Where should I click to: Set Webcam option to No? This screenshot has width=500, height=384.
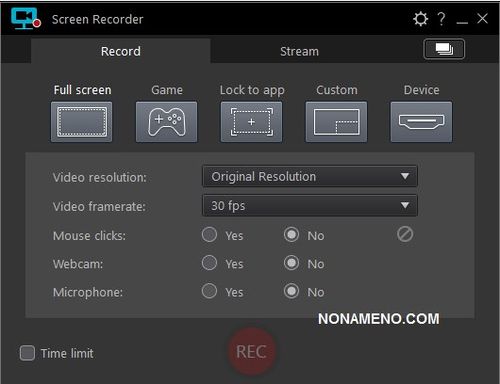291,263
